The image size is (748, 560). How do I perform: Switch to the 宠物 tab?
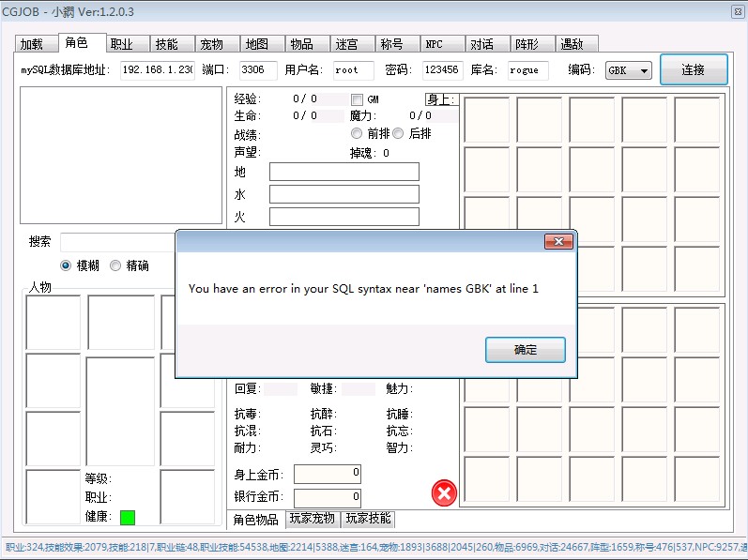(211, 44)
